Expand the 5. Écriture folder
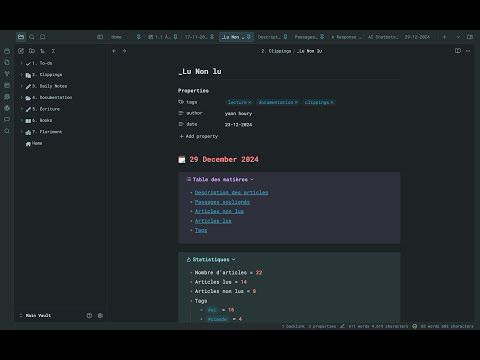The image size is (480, 360). (x=22, y=109)
